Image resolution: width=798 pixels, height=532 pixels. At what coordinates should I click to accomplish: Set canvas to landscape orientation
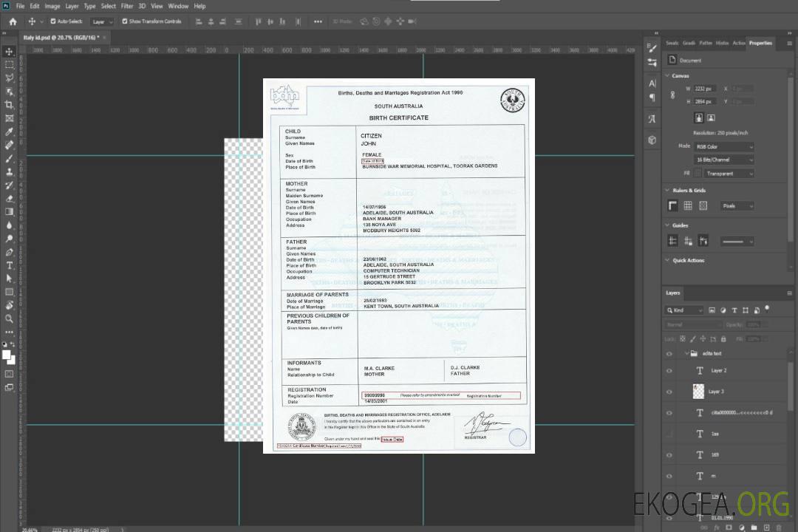click(x=711, y=117)
